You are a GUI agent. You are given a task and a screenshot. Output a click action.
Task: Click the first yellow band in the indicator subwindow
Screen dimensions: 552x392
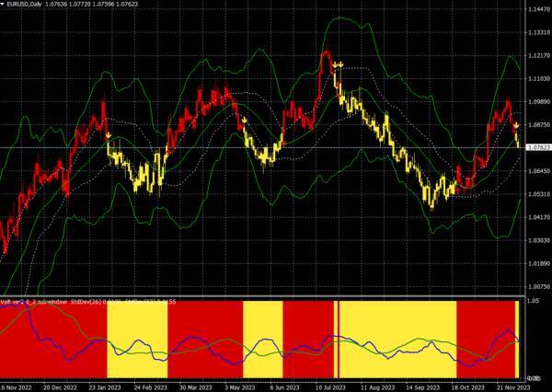pyautogui.click(x=138, y=340)
